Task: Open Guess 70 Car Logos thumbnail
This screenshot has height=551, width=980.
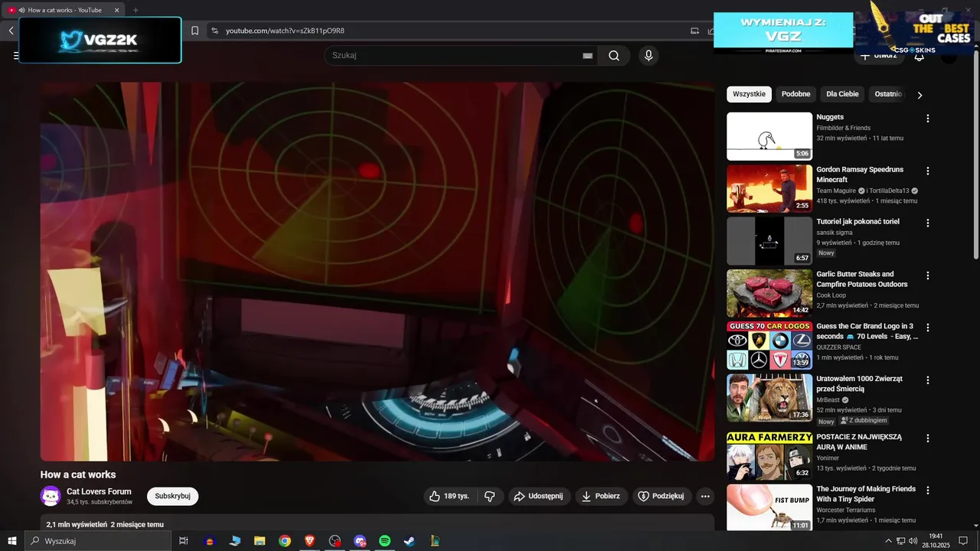Action: [x=769, y=345]
